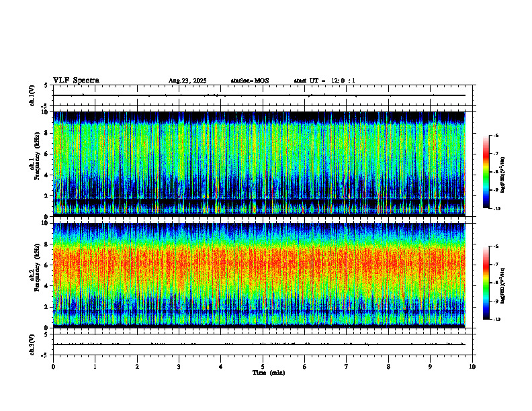This screenshot has width=532, height=411.
Task: Select the "-10" label on ch.1 colorbar
Action: (x=497, y=209)
